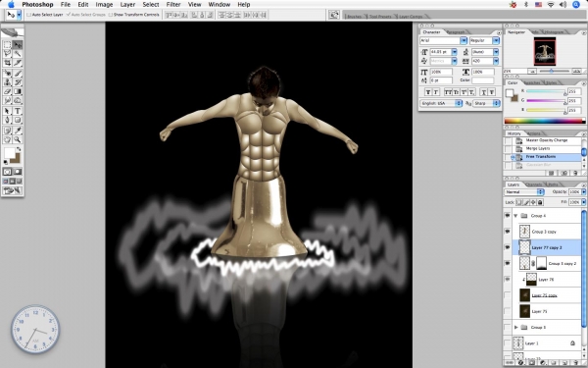588x368 pixels.
Task: Open the Regular font style dropdown
Action: (x=496, y=40)
